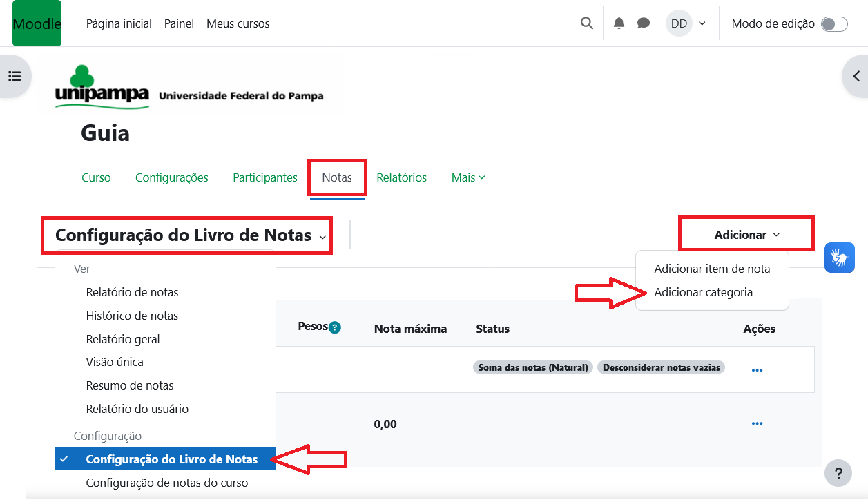This screenshot has height=500, width=868.
Task: Select Adicionar categoria from the menu
Action: click(x=703, y=292)
